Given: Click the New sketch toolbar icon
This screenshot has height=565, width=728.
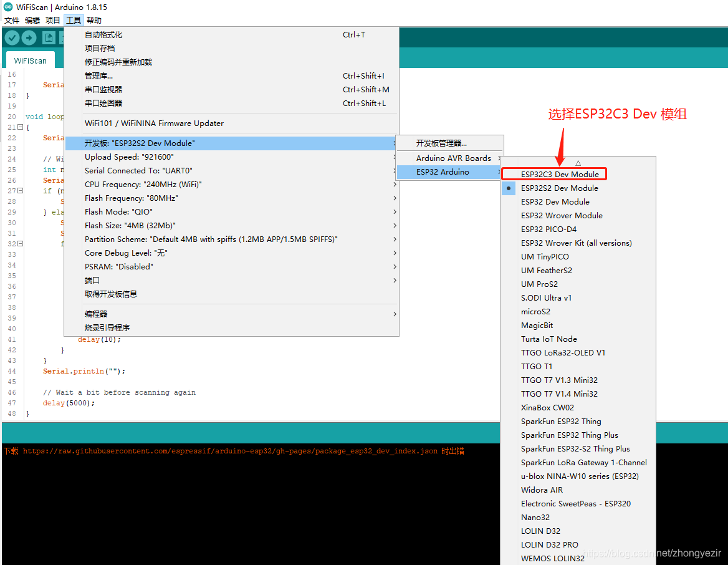Looking at the screenshot, I should [48, 37].
